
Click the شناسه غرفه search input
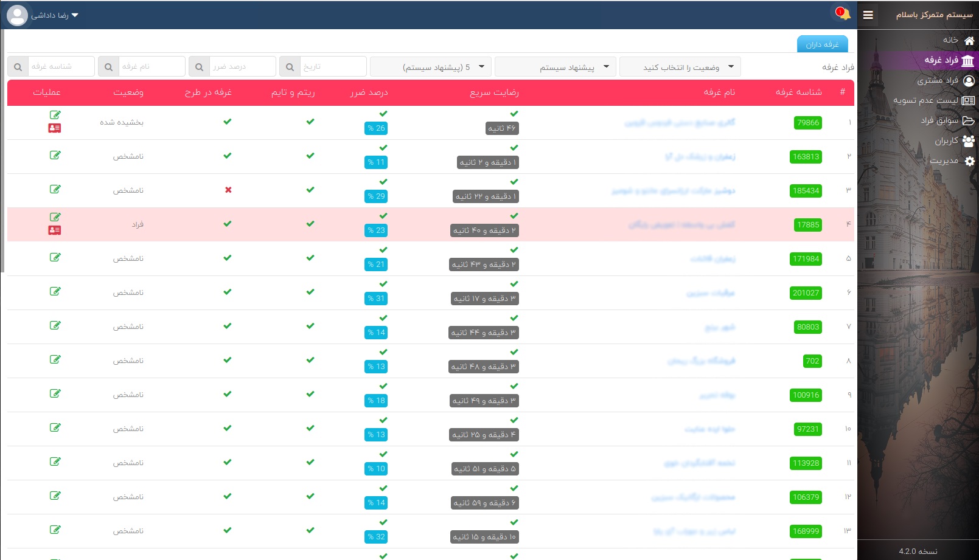(61, 66)
